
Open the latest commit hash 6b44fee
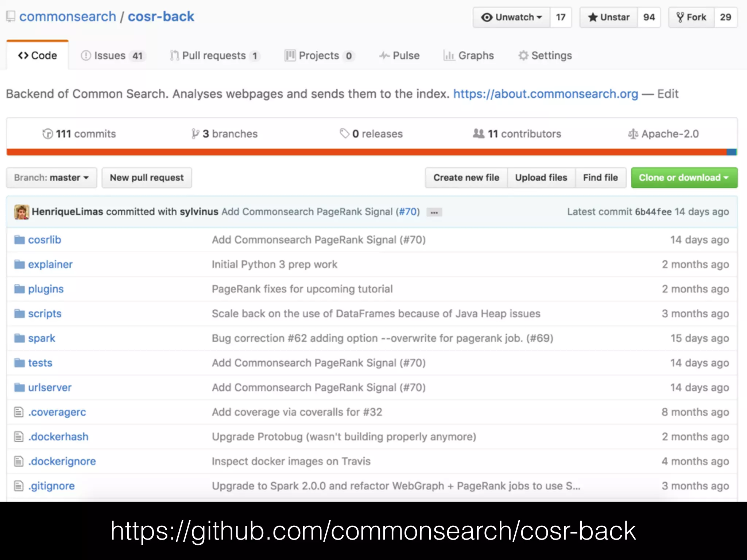[653, 212]
